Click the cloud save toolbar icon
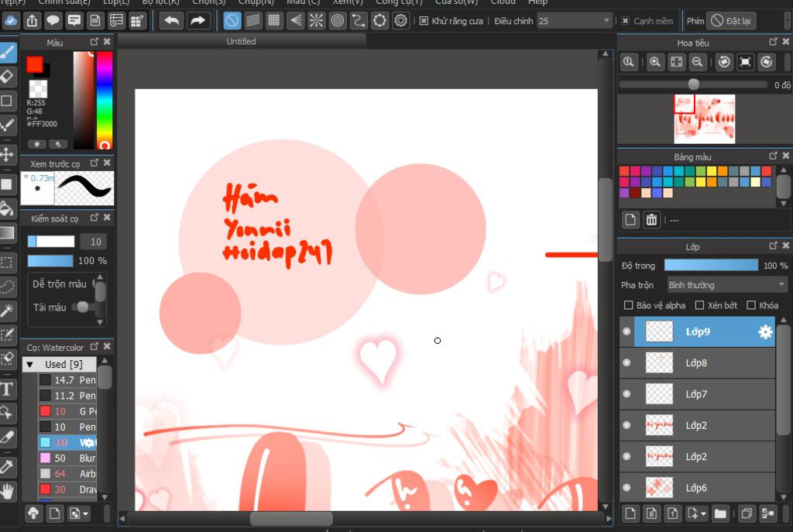The width and height of the screenshot is (793, 532). tap(10, 21)
